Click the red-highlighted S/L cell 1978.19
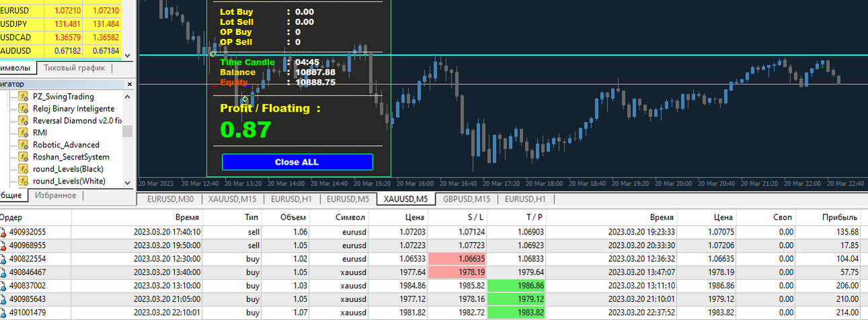This screenshot has width=868, height=320. (458, 272)
